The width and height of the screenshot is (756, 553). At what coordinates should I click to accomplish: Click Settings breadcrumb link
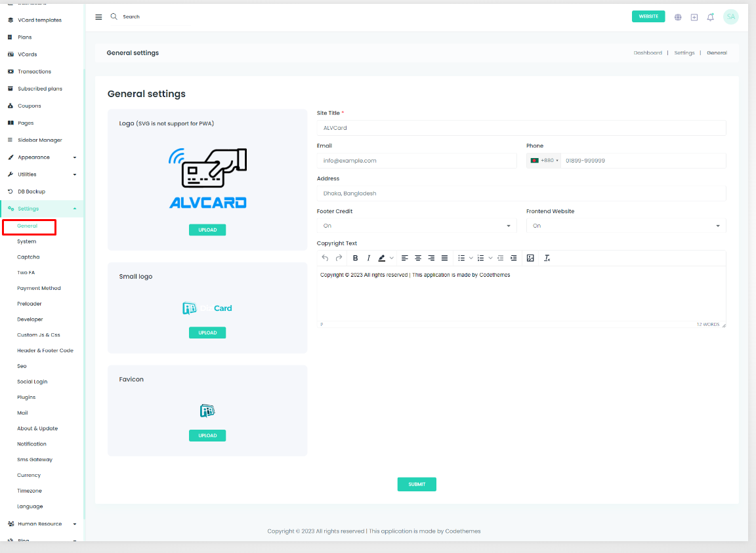click(684, 53)
